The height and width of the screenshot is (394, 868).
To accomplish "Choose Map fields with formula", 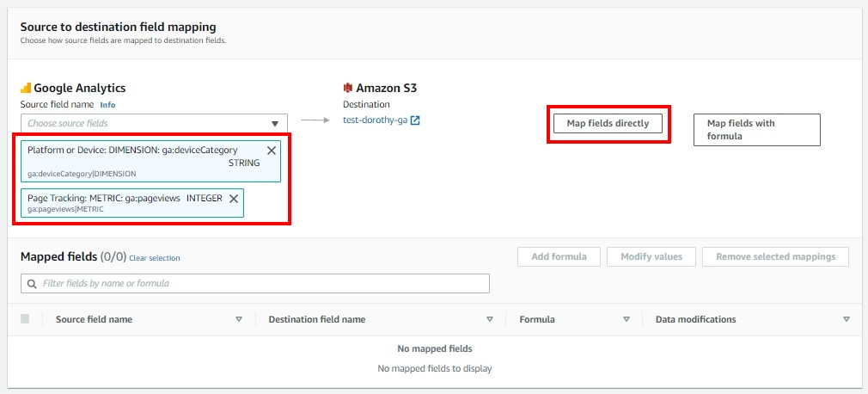I will coord(756,129).
